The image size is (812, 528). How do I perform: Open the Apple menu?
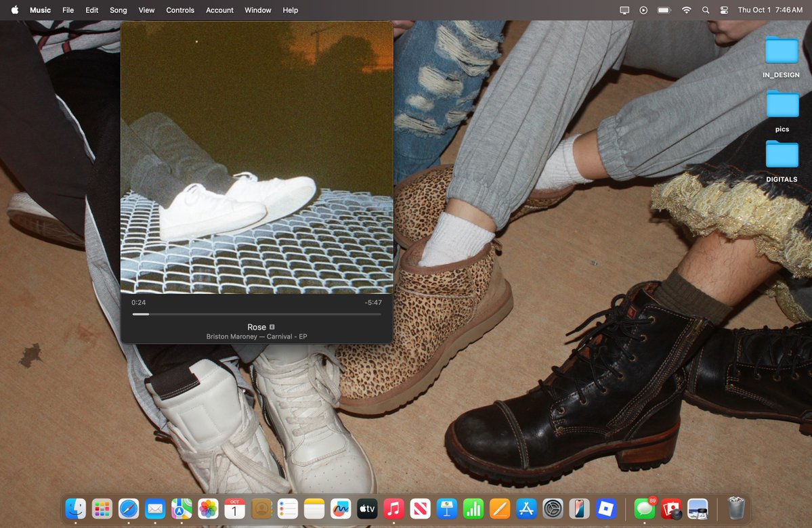point(15,10)
